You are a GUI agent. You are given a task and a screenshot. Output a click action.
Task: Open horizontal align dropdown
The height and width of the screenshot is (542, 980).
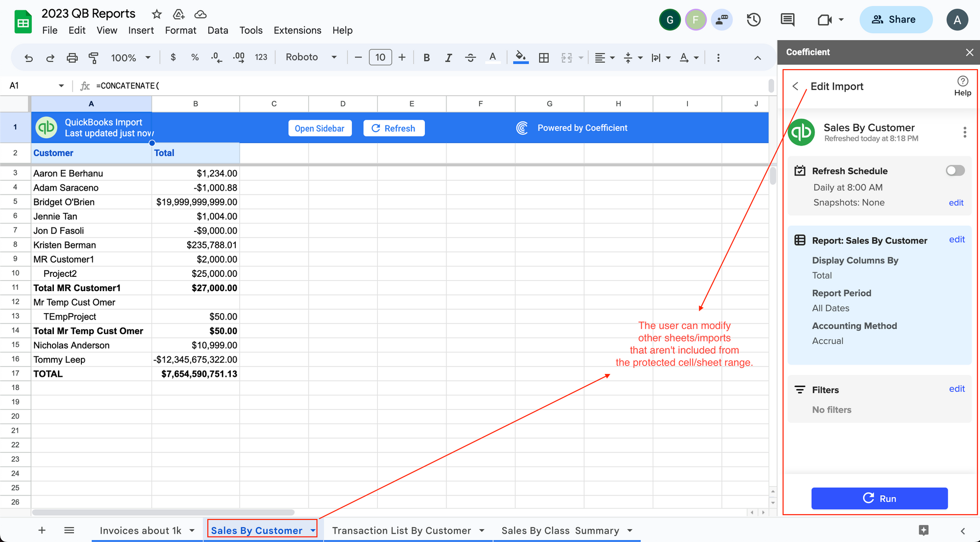(x=605, y=58)
